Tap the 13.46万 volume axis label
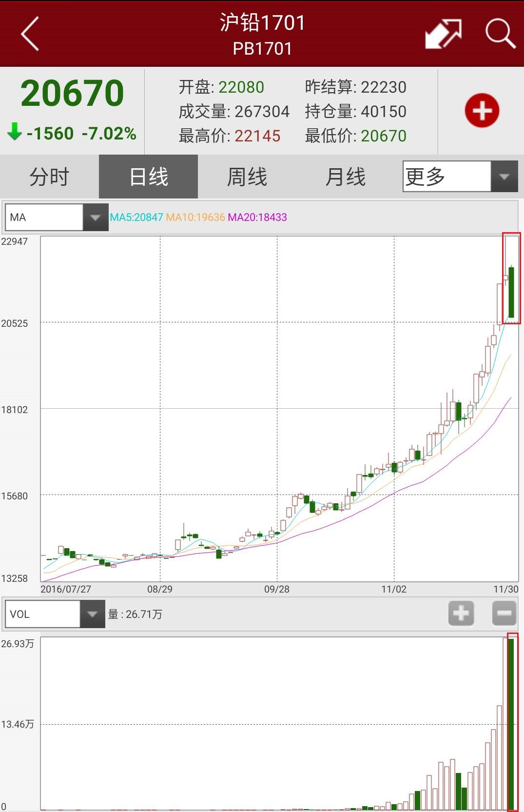This screenshot has height=812, width=524. click(18, 724)
